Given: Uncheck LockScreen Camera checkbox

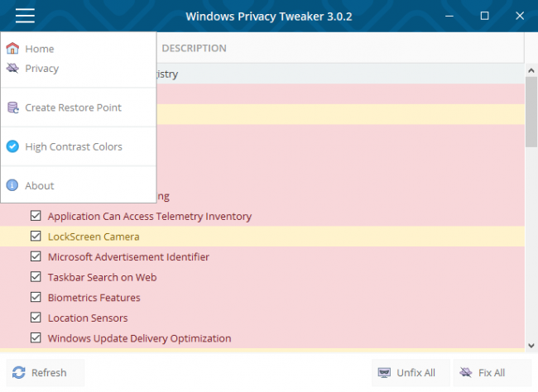Looking at the screenshot, I should pos(36,236).
